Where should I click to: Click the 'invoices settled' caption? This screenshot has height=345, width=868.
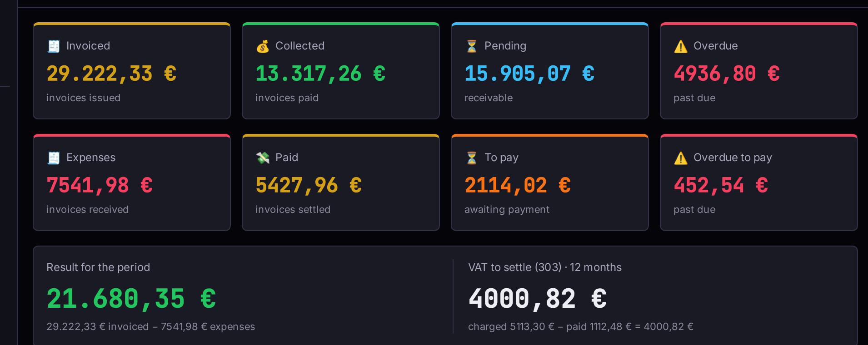pyautogui.click(x=293, y=210)
